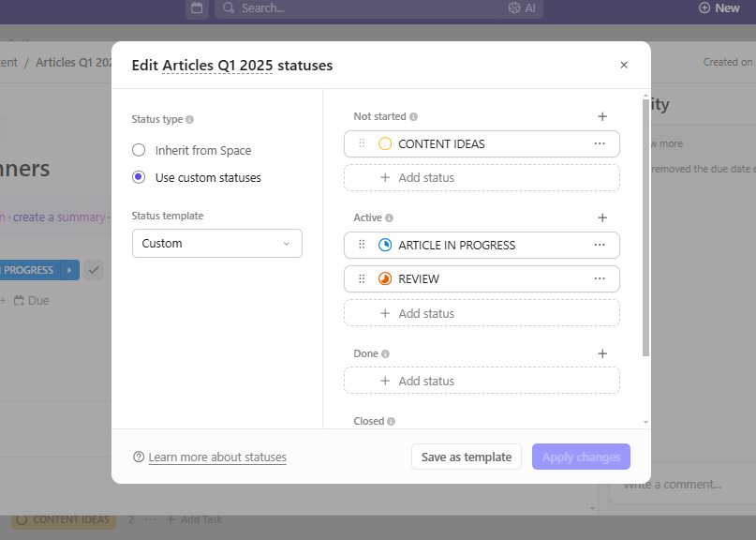The width and height of the screenshot is (756, 540).
Task: Click drag handle of ARTICLE IN PROGRESS
Action: 362,245
